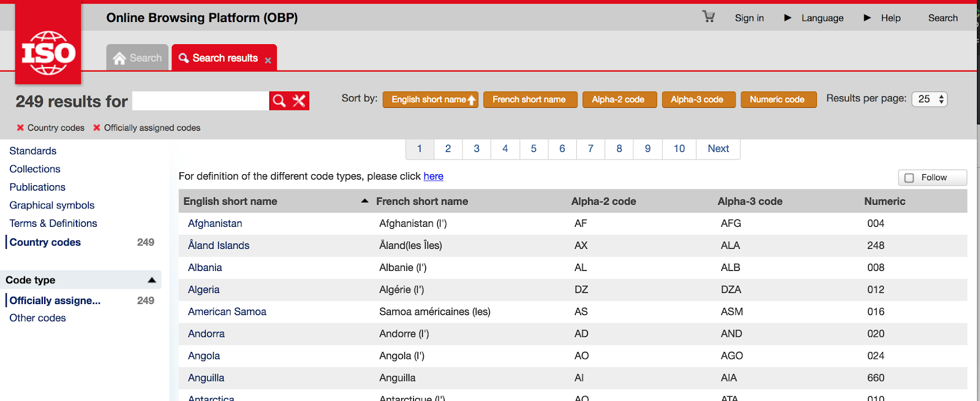
Task: Open the Algeria entry
Action: click(204, 289)
